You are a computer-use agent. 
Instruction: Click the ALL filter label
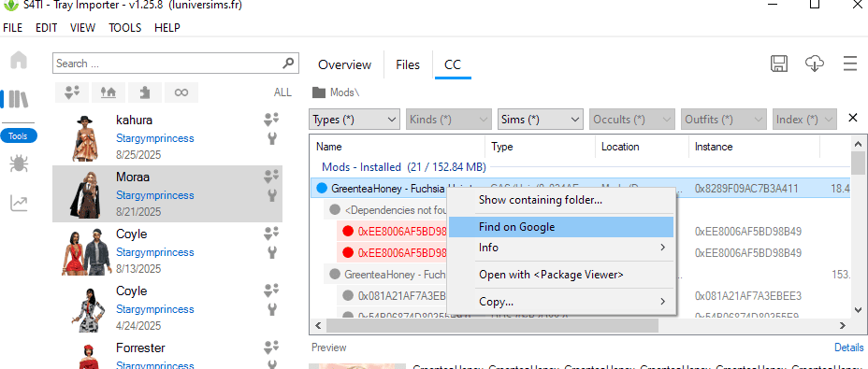click(x=282, y=92)
